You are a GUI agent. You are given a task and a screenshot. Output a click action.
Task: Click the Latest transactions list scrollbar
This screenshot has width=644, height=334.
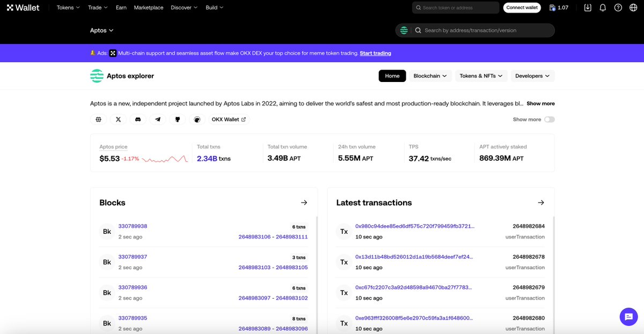554,274
